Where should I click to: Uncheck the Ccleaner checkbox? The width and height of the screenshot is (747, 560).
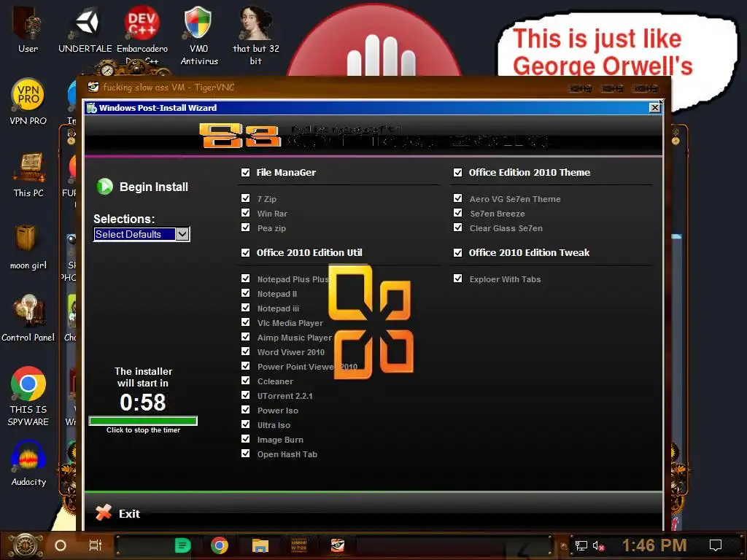245,381
